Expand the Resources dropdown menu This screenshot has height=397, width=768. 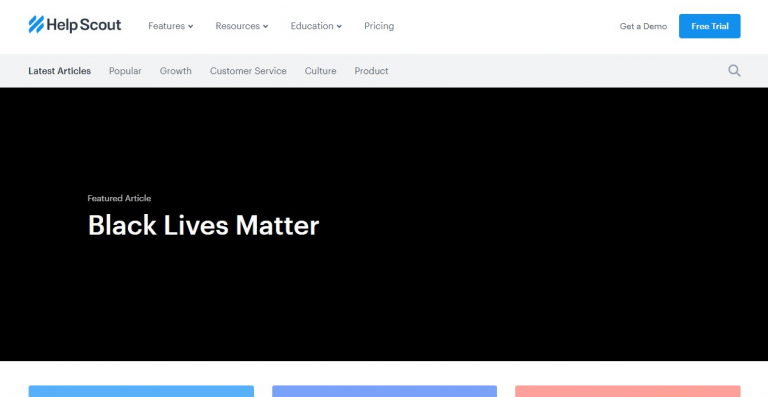(241, 26)
